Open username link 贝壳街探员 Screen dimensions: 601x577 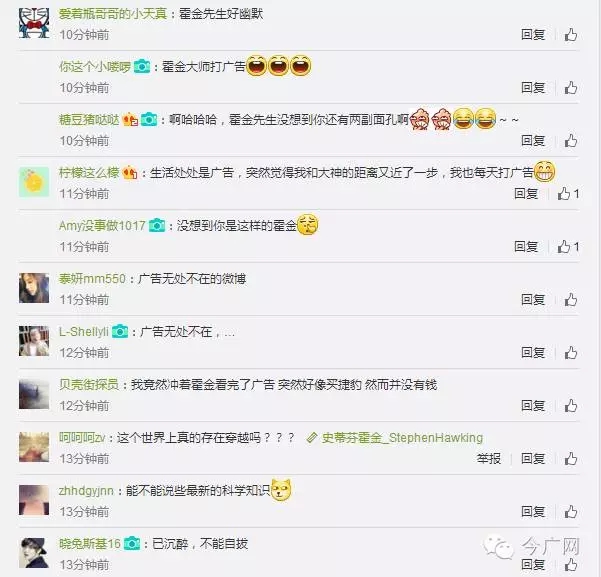(x=89, y=384)
